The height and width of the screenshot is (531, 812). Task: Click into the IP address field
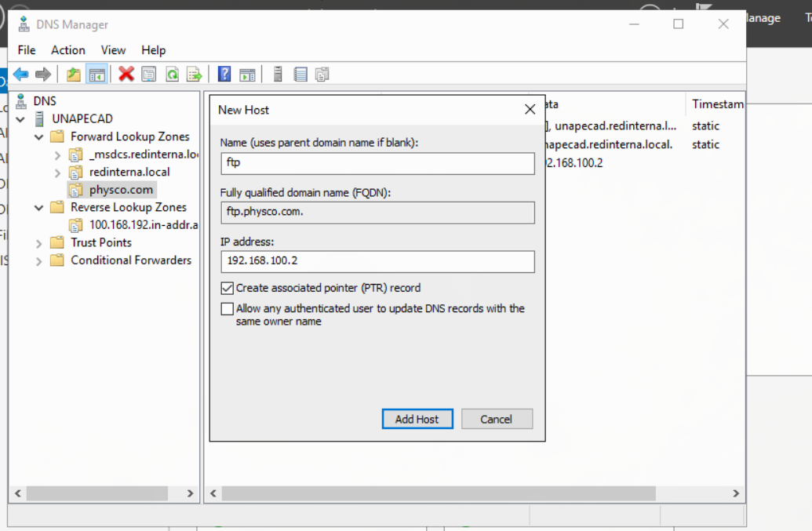click(x=377, y=261)
